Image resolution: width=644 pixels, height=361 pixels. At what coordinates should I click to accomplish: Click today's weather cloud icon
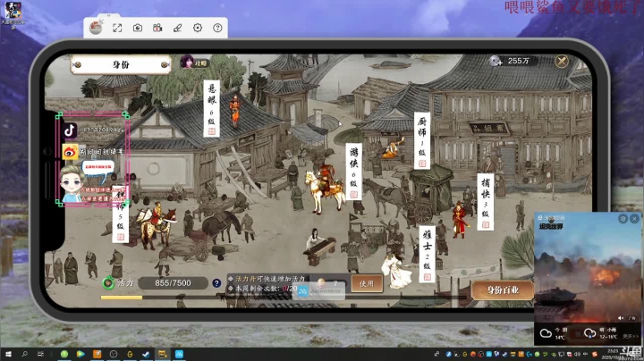click(x=546, y=333)
